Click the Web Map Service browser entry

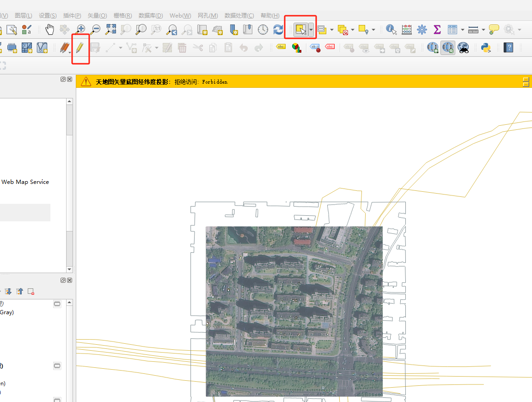point(25,182)
